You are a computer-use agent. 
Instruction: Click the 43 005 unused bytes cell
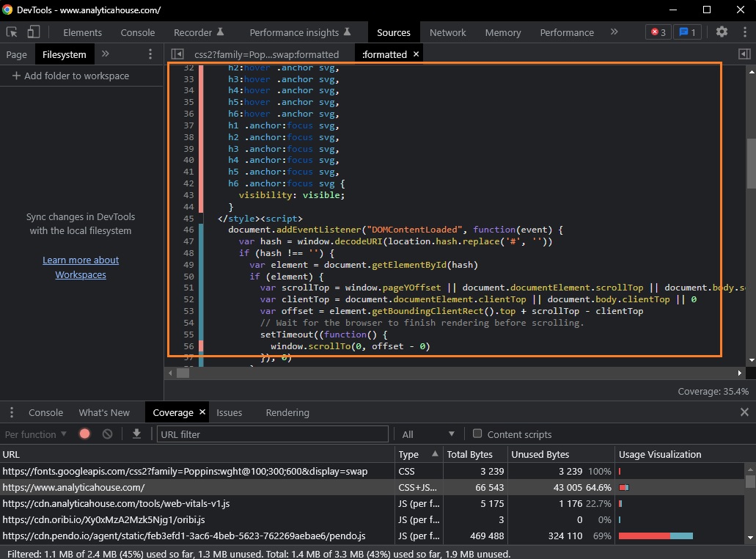click(568, 488)
